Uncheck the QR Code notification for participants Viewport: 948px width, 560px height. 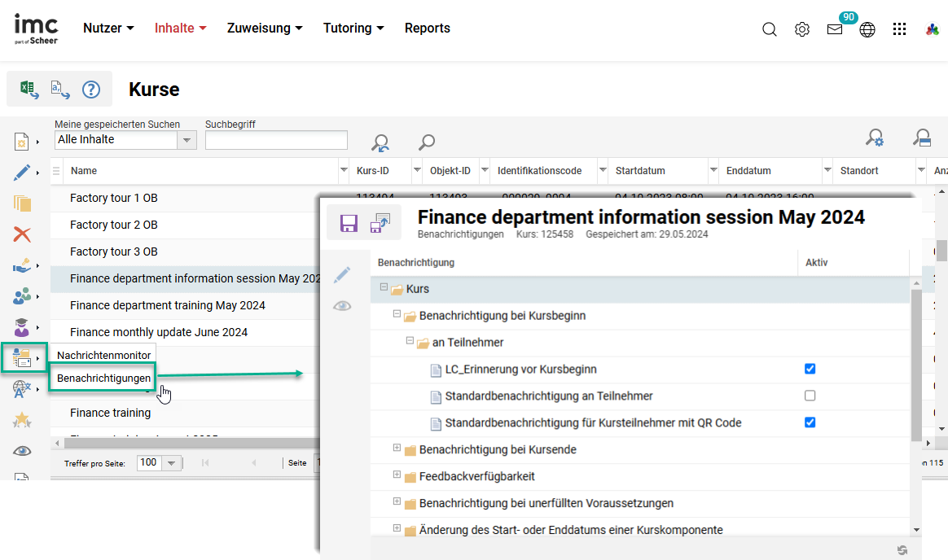(810, 422)
